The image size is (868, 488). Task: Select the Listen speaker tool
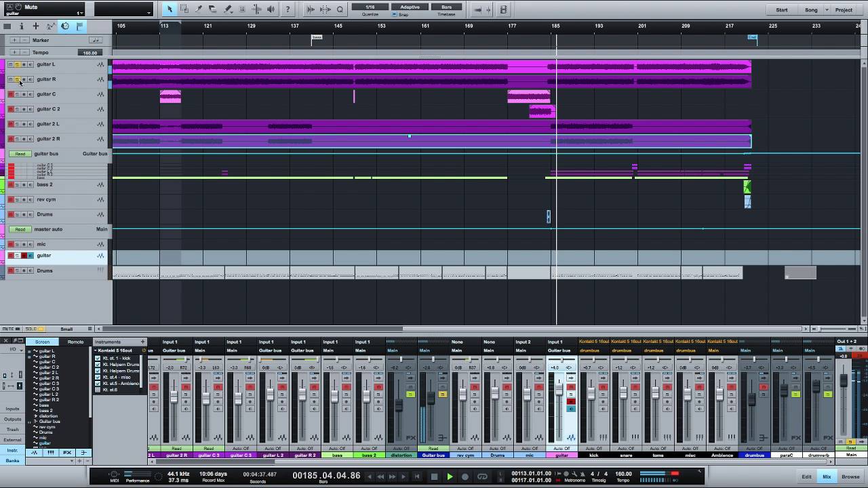click(271, 9)
